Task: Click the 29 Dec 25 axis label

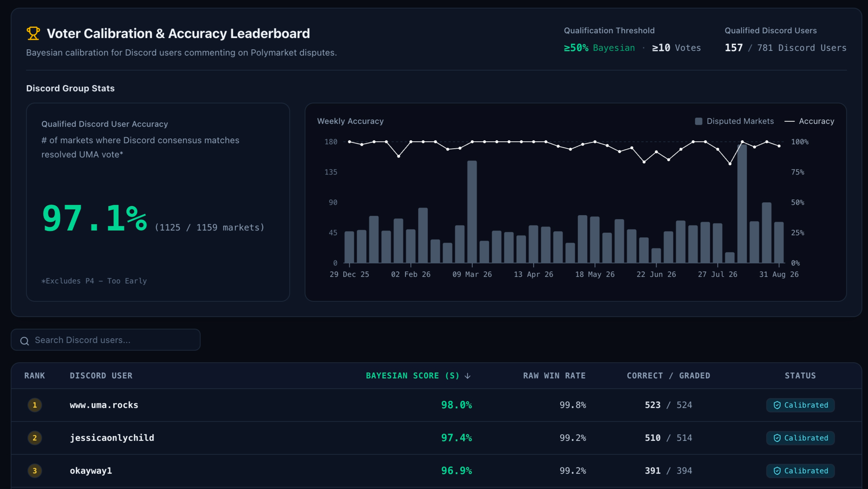Action: pos(349,274)
